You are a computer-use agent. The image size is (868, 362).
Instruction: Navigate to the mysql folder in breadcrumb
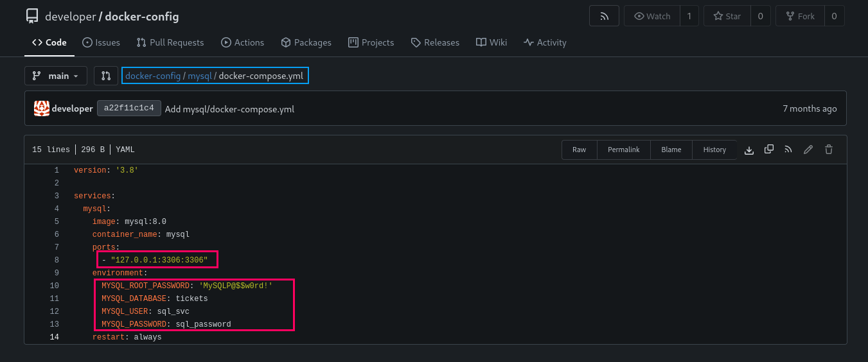click(x=199, y=76)
